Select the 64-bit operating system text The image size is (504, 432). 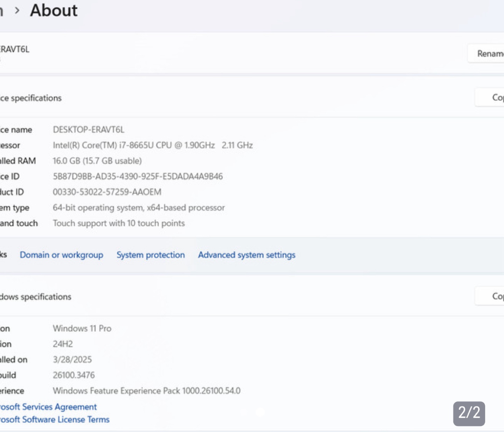point(139,208)
